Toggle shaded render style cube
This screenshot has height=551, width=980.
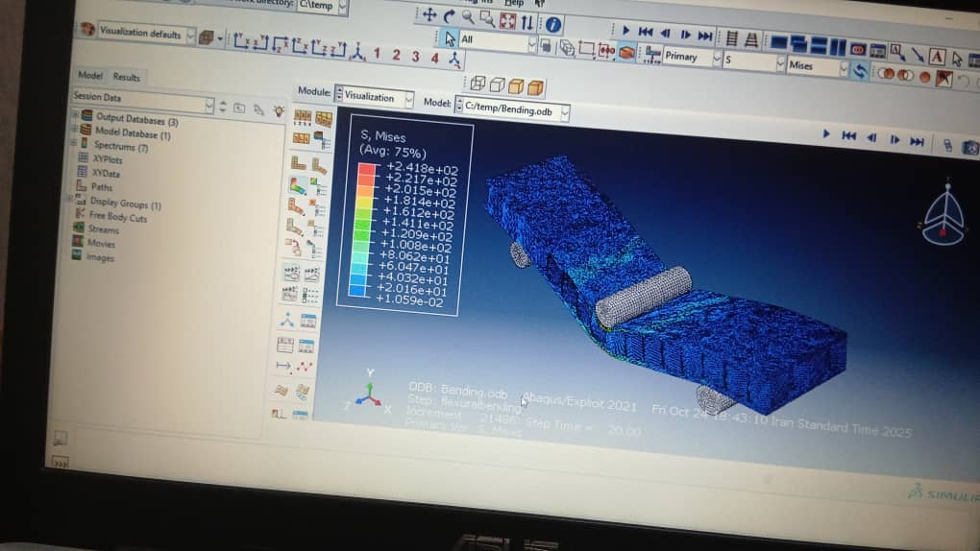533,84
